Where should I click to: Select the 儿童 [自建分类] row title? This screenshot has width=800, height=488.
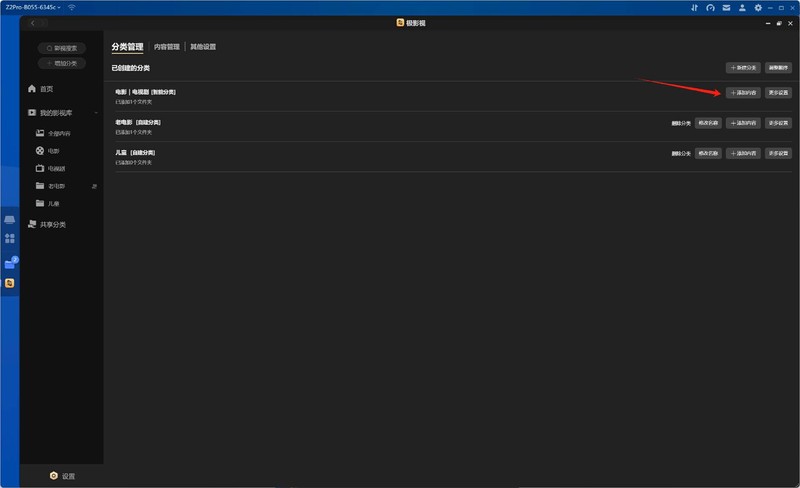coord(135,153)
